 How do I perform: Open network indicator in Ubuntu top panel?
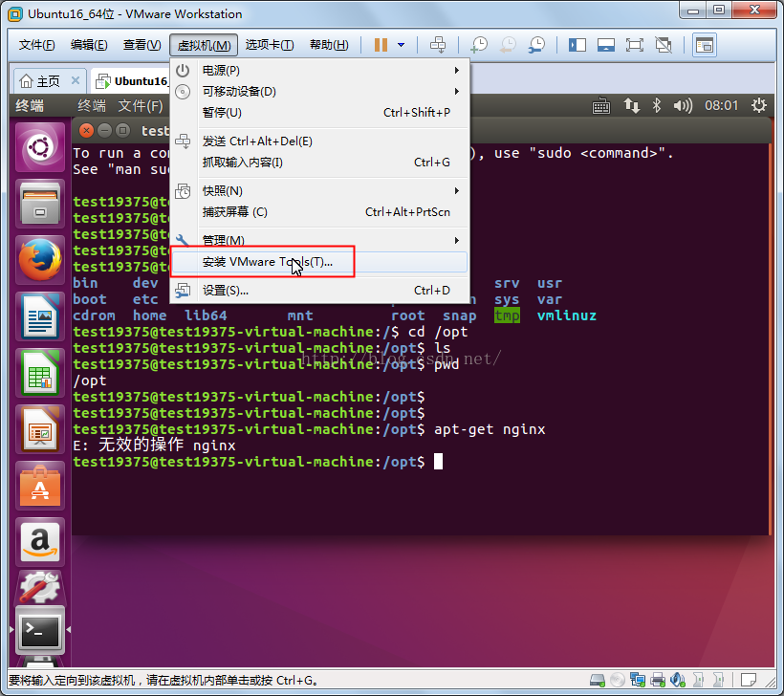coord(631,105)
